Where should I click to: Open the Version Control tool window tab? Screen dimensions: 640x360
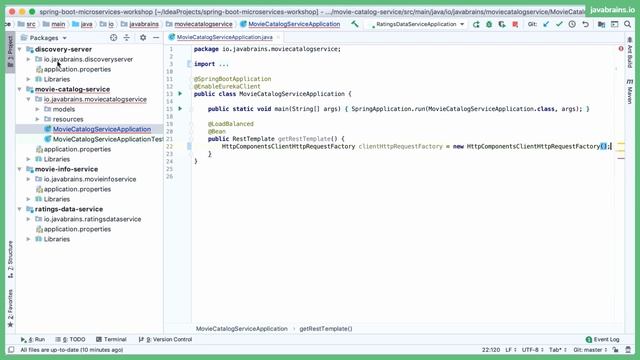tap(165, 339)
